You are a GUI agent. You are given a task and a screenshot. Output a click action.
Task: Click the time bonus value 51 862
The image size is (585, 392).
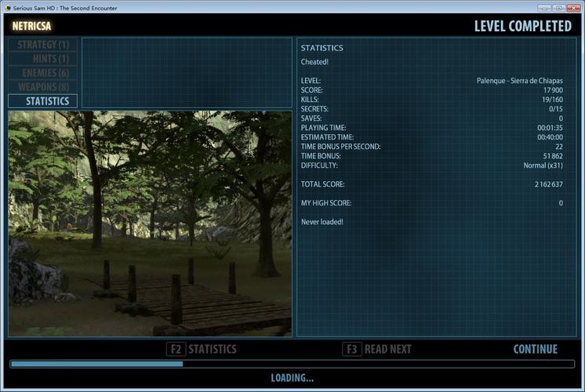[553, 156]
